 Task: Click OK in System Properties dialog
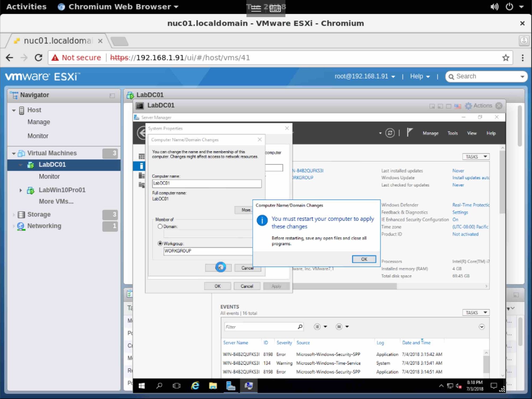pos(217,286)
